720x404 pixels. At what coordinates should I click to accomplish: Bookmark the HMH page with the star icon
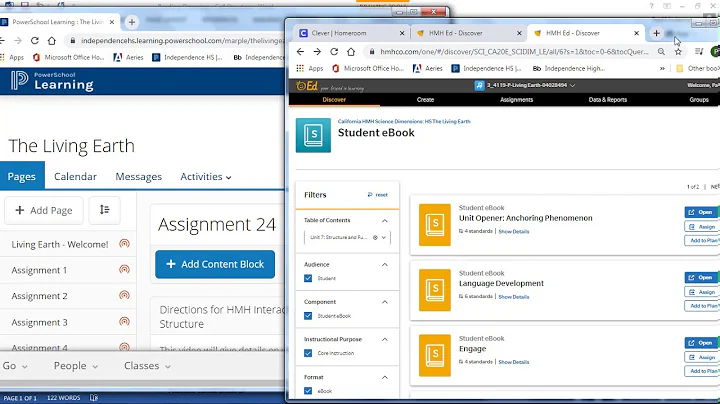tap(678, 51)
